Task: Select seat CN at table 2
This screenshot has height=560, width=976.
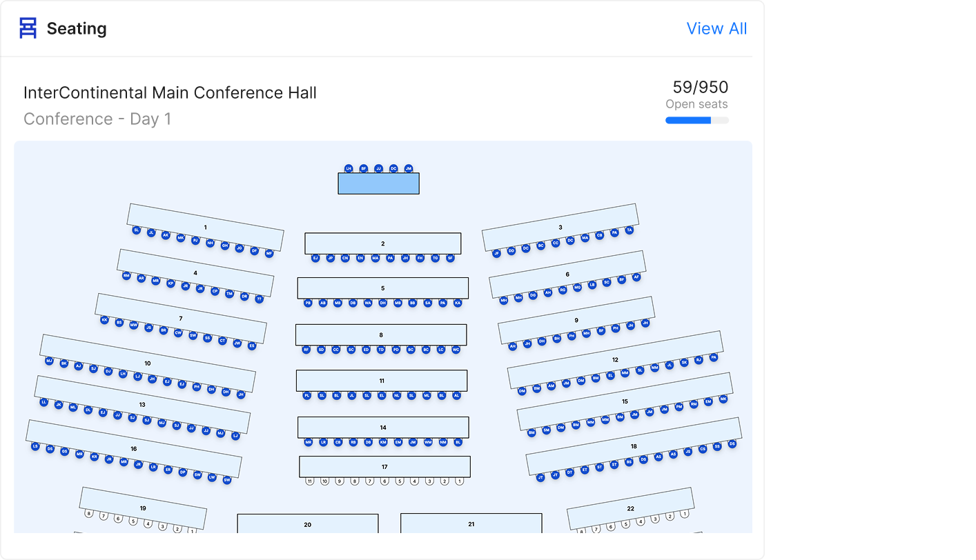Action: (345, 258)
